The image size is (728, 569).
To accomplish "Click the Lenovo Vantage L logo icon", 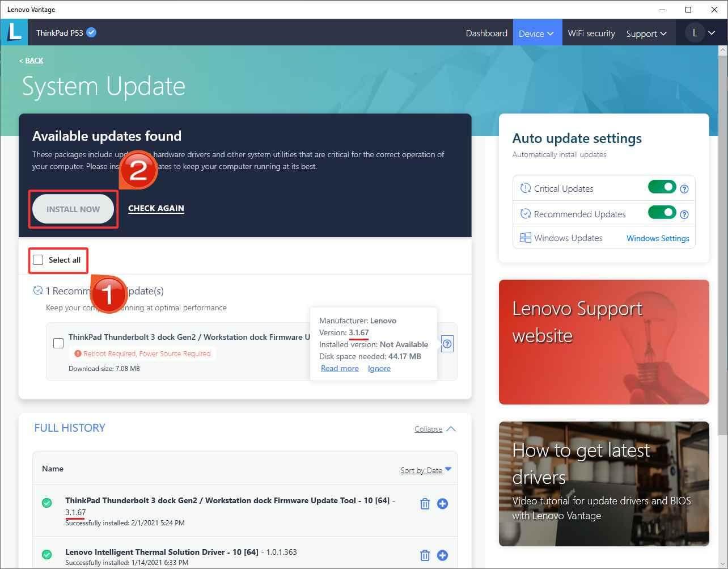I will coord(14,32).
